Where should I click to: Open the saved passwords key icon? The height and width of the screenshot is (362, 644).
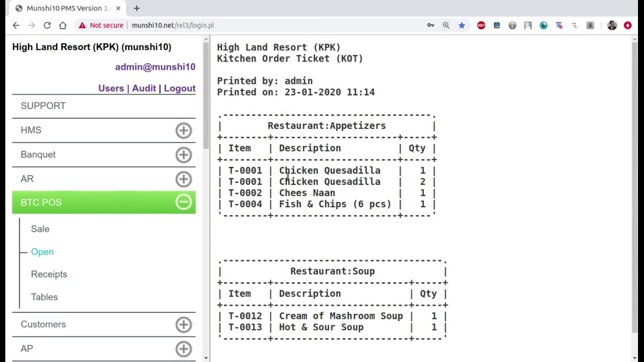(x=431, y=25)
